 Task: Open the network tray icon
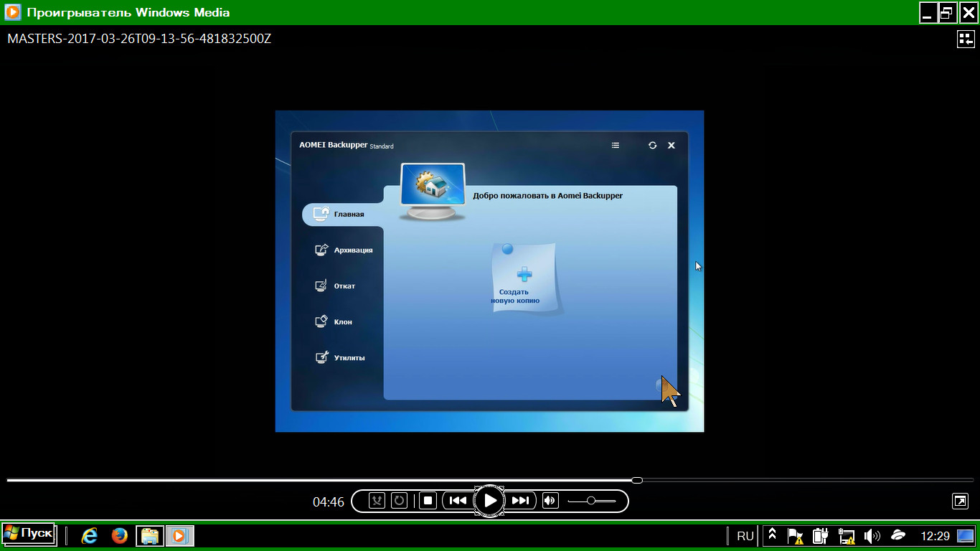pos(847,536)
